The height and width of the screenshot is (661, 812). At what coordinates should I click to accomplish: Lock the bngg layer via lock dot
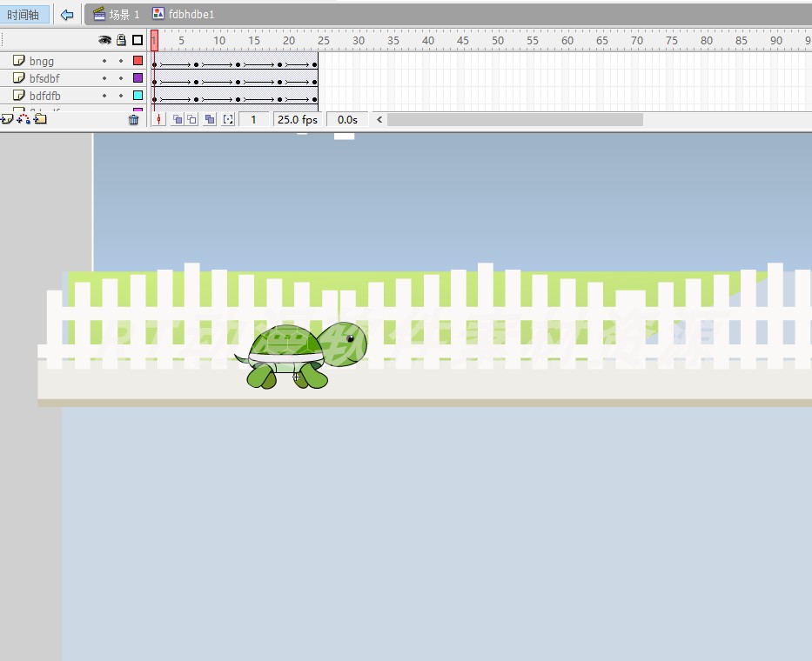click(x=121, y=61)
